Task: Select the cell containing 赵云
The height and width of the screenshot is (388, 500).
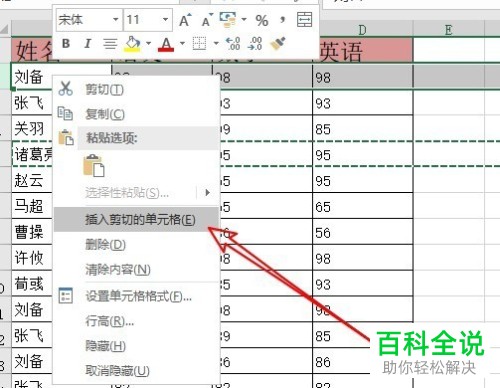Action: (x=32, y=180)
